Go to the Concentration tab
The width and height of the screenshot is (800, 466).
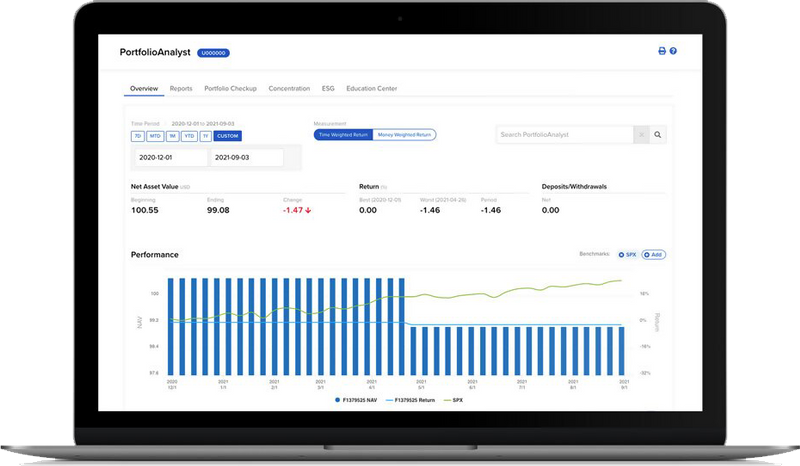click(289, 88)
